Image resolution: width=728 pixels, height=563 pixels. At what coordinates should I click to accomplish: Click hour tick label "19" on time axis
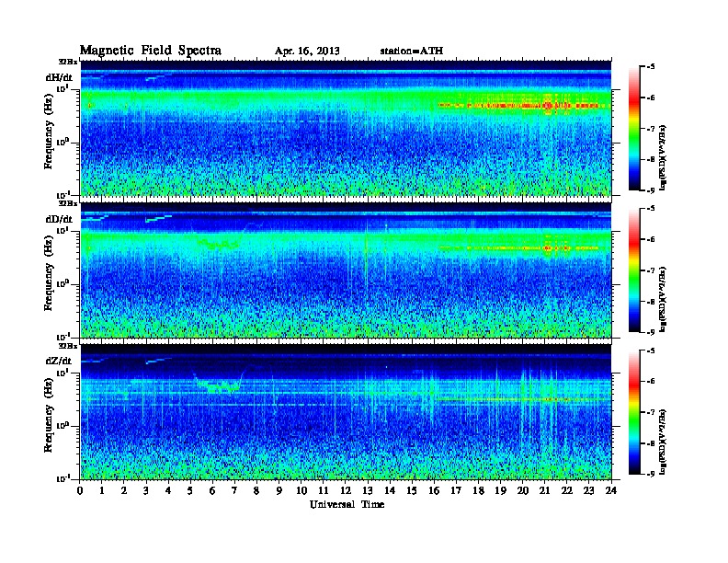(500, 490)
